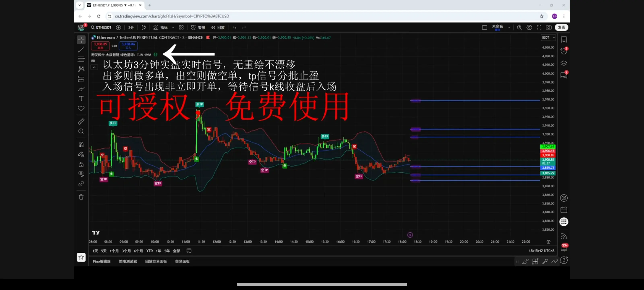Viewport: 644px width, 290px height.
Task: Open the link drawings tool
Action: point(81,184)
